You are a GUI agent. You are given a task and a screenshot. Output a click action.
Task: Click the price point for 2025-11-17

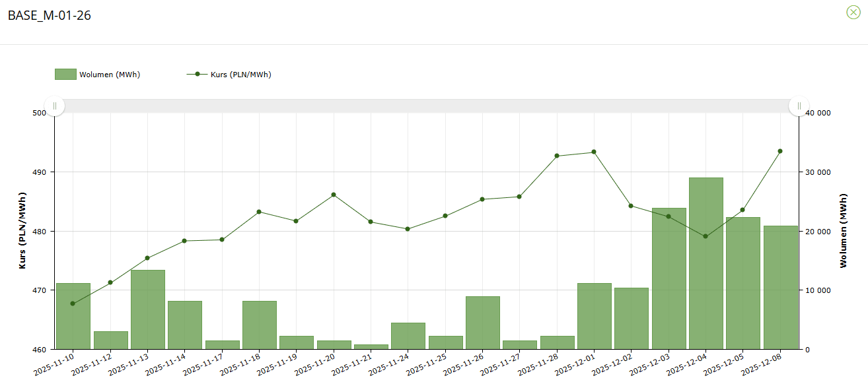pyautogui.click(x=222, y=240)
